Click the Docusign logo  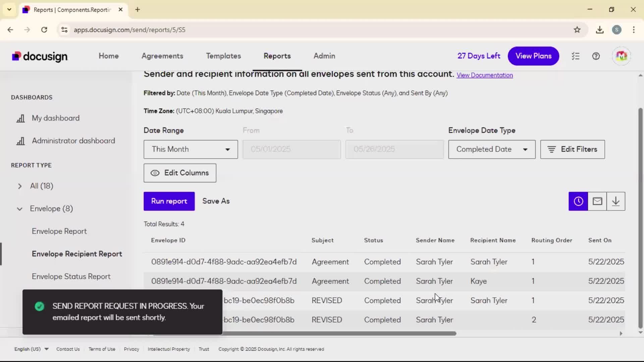(40, 56)
